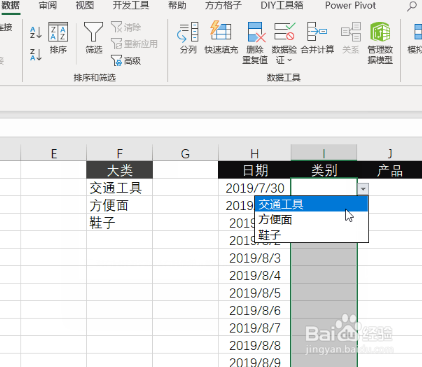Open the 排序 sort dialog
The image size is (422, 367).
coord(58,38)
